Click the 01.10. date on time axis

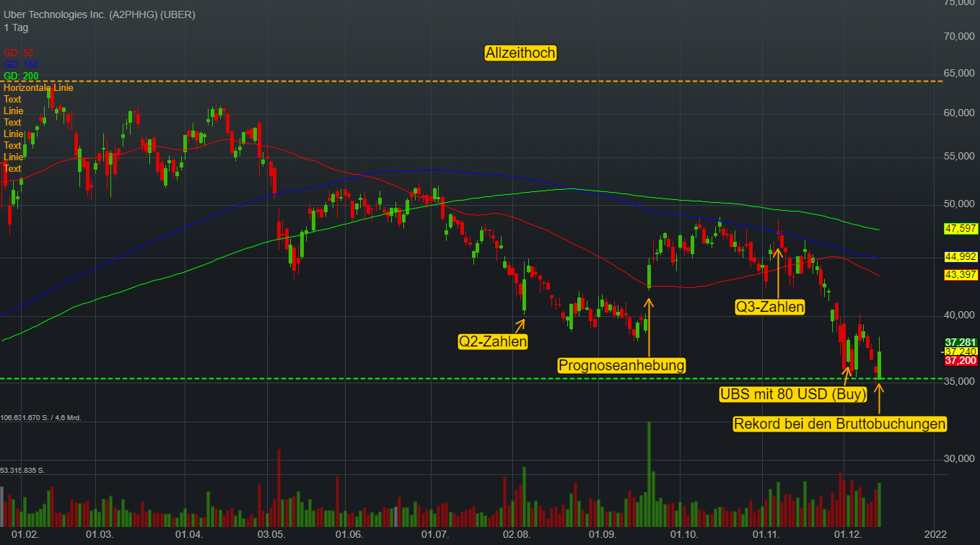[x=683, y=535]
